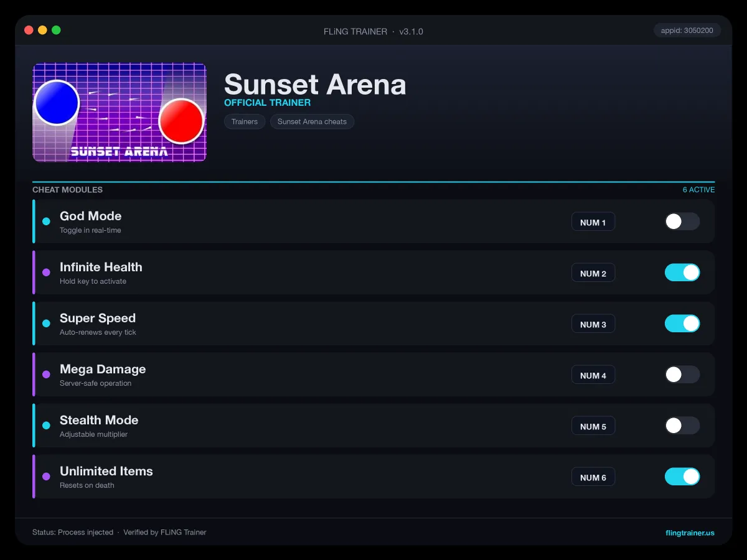Open the flingtrainer.us link
This screenshot has width=747, height=560.
690,533
